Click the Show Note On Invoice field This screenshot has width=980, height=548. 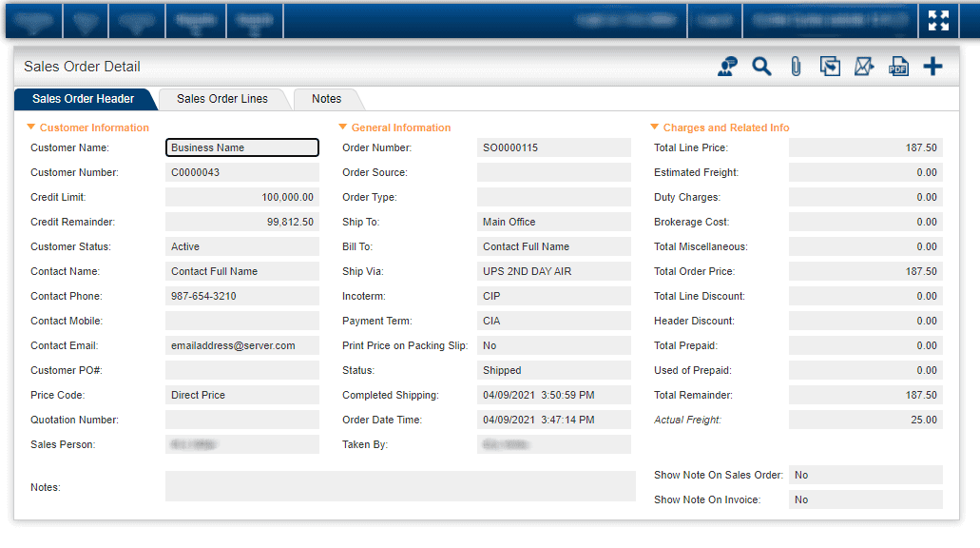click(866, 499)
